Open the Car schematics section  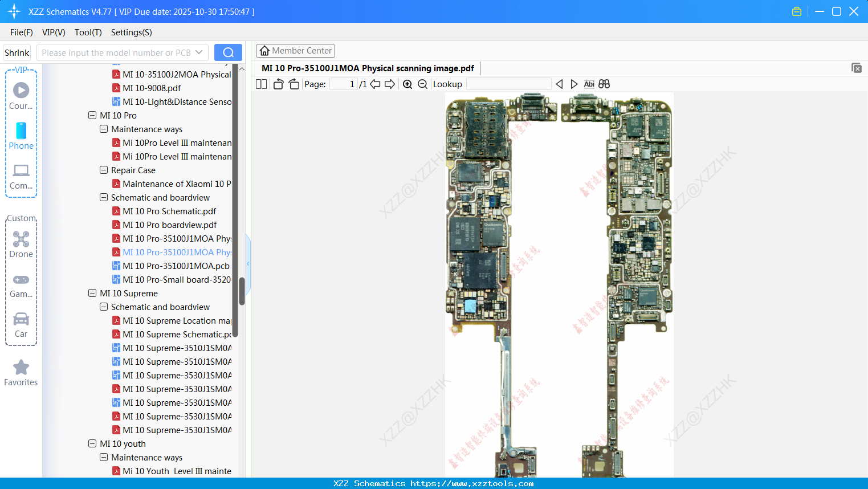[x=21, y=323]
